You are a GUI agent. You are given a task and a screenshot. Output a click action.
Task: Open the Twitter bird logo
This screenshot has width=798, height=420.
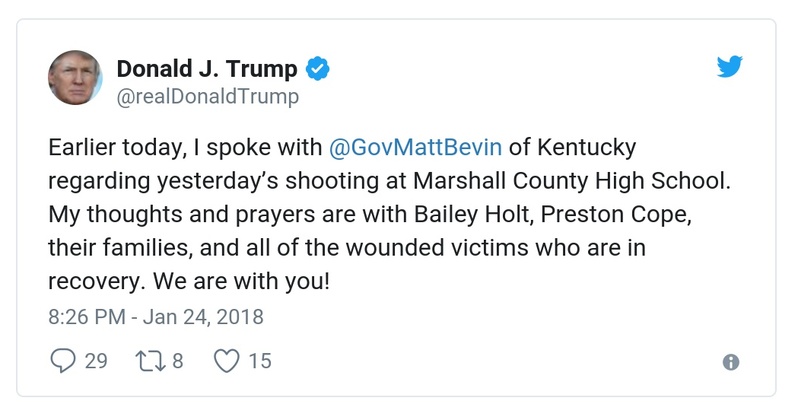tap(730, 68)
